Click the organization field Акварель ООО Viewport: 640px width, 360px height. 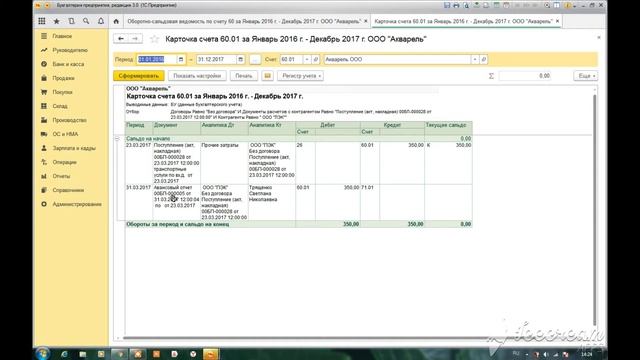(x=397, y=60)
